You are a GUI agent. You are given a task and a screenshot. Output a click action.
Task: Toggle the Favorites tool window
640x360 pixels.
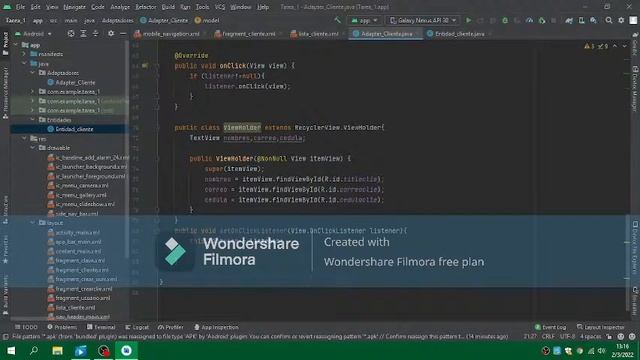coord(5,249)
